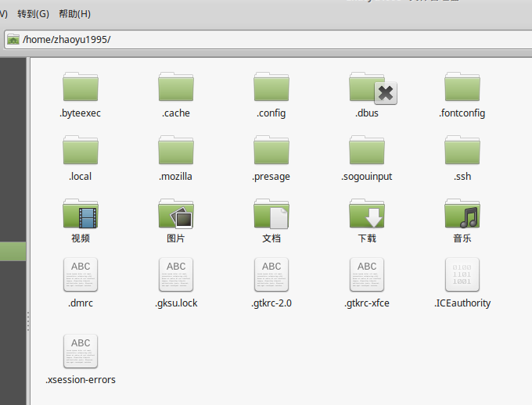Select the .local folder icon
532x405 pixels.
click(x=81, y=150)
